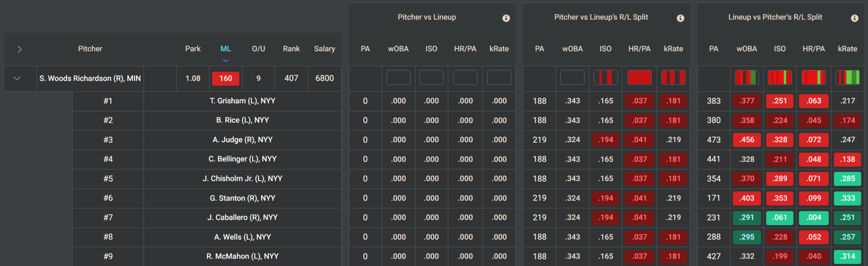Click the red 160 ML value

226,79
